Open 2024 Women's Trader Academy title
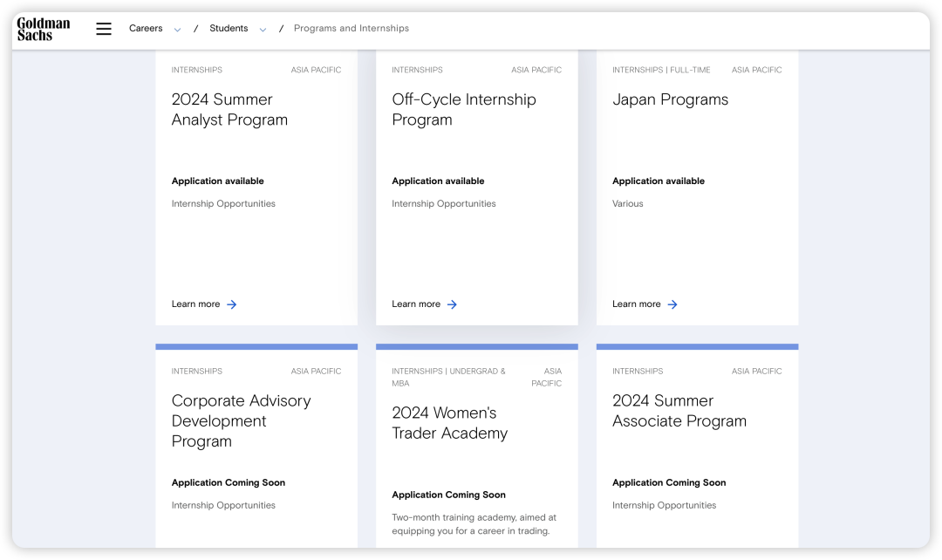942x560 pixels. click(x=450, y=422)
